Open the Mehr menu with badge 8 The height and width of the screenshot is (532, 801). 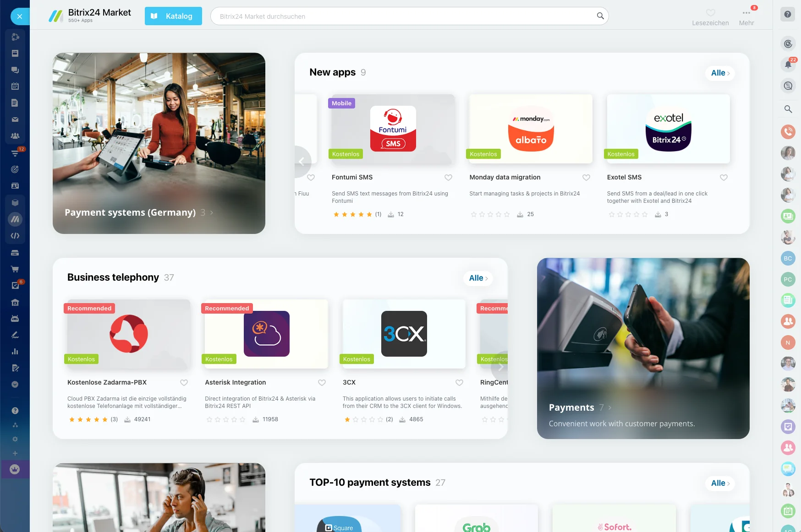click(x=746, y=16)
